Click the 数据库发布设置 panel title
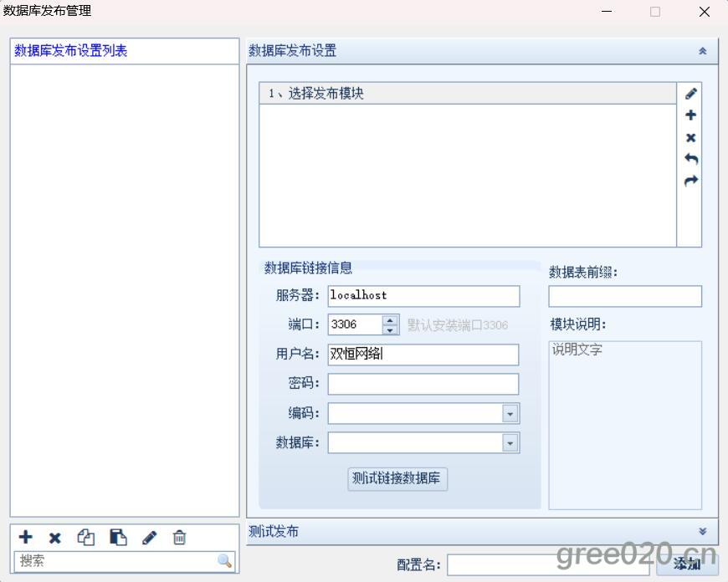 tap(293, 50)
